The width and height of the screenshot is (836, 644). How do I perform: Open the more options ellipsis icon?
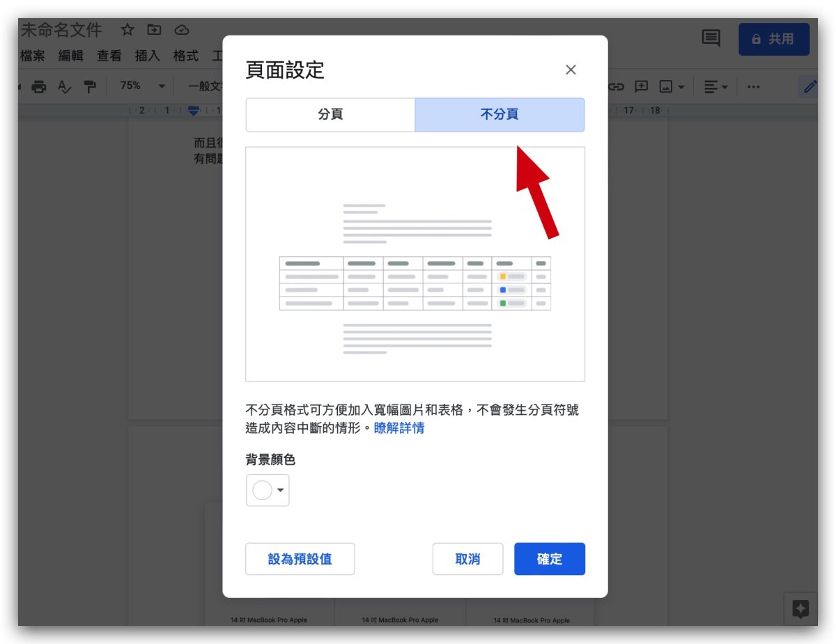(753, 86)
